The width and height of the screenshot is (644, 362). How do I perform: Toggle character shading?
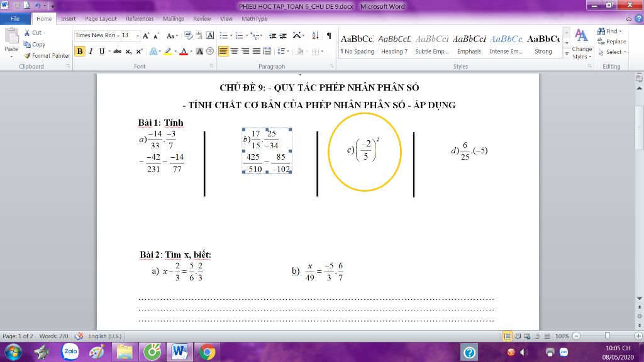tap(199, 52)
